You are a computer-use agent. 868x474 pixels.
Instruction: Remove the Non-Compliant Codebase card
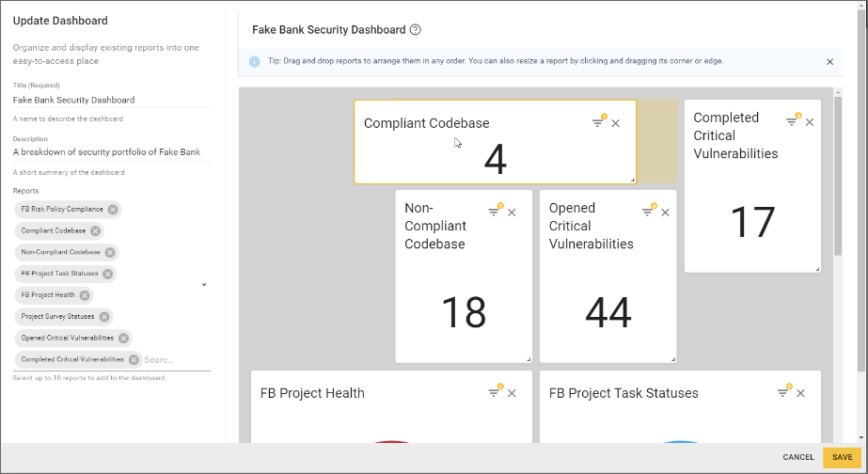point(513,213)
